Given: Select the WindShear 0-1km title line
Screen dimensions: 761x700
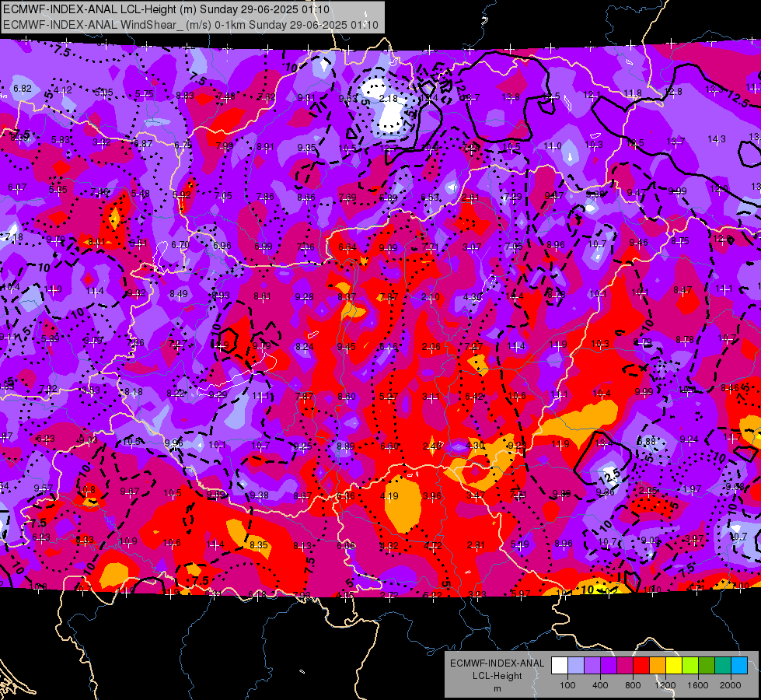Looking at the screenshot, I should click(190, 25).
